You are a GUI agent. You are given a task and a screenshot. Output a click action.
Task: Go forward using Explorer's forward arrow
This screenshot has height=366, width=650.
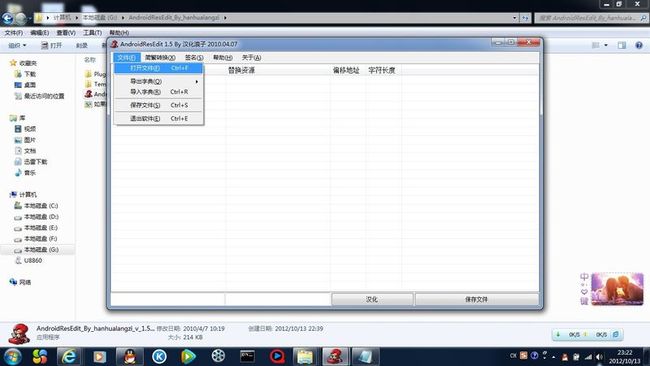pyautogui.click(x=21, y=18)
